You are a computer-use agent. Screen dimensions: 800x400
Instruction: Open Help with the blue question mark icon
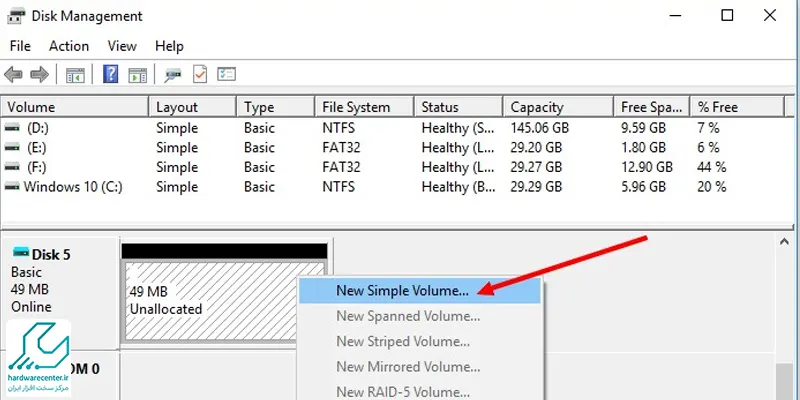pyautogui.click(x=110, y=74)
